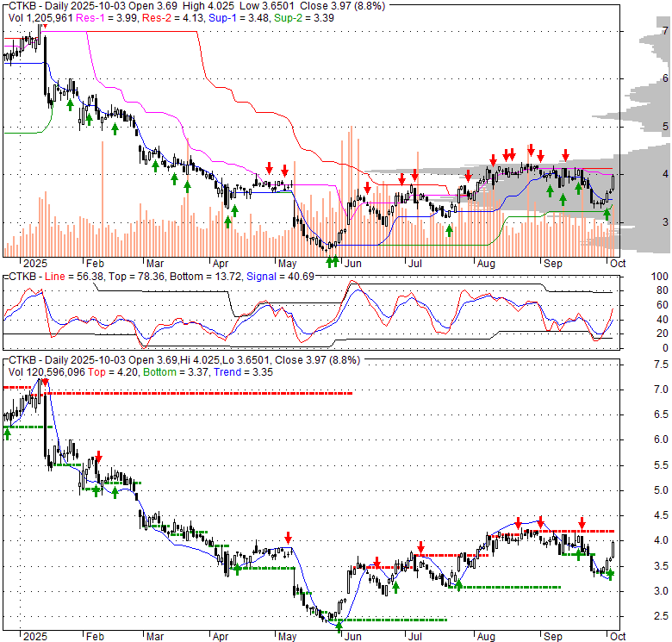Image resolution: width=672 pixels, height=642 pixels.
Task: Click the red sell arrow at January peak in lower chart
Action: pyautogui.click(x=46, y=382)
